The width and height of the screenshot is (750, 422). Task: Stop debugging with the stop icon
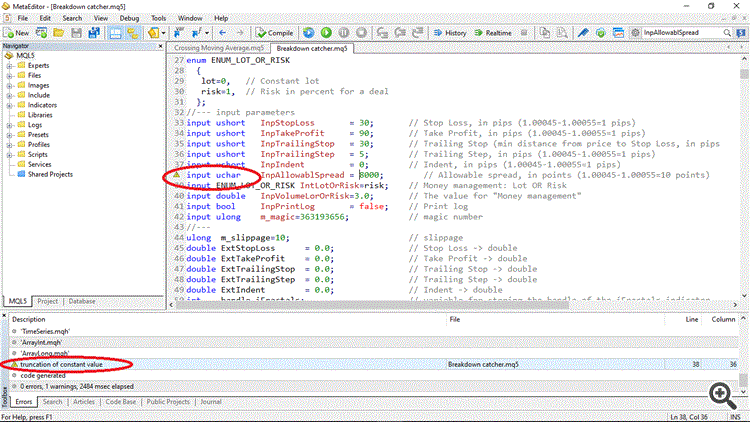coord(361,33)
